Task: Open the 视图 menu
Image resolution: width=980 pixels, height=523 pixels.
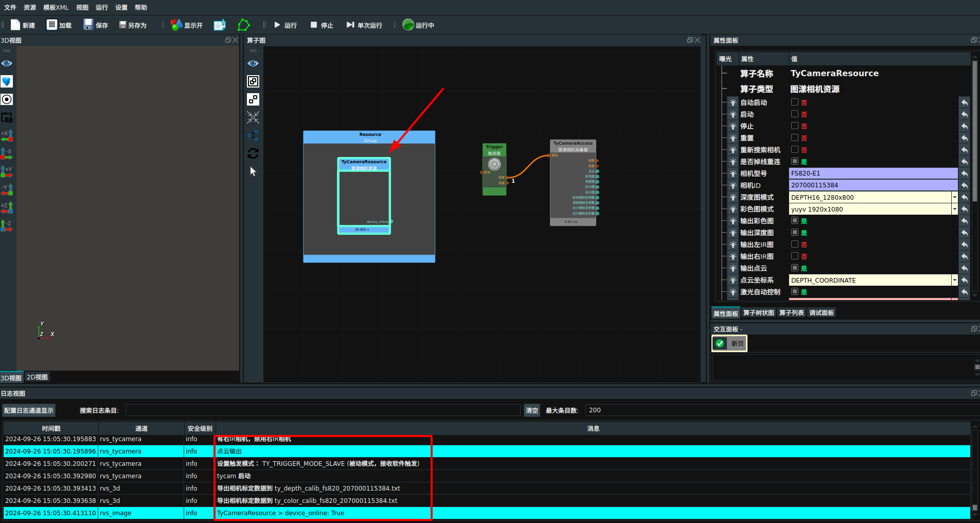Action: coord(82,7)
